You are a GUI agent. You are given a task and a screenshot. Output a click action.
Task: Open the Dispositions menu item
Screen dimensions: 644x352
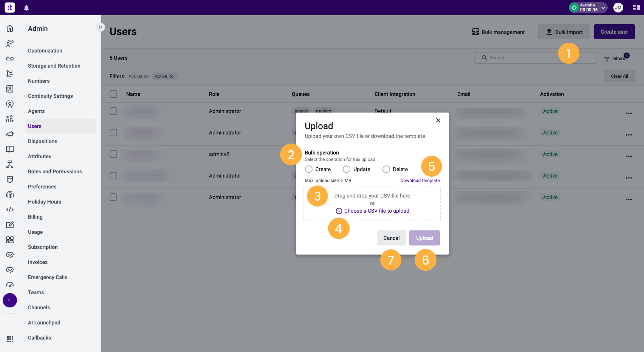(x=42, y=141)
